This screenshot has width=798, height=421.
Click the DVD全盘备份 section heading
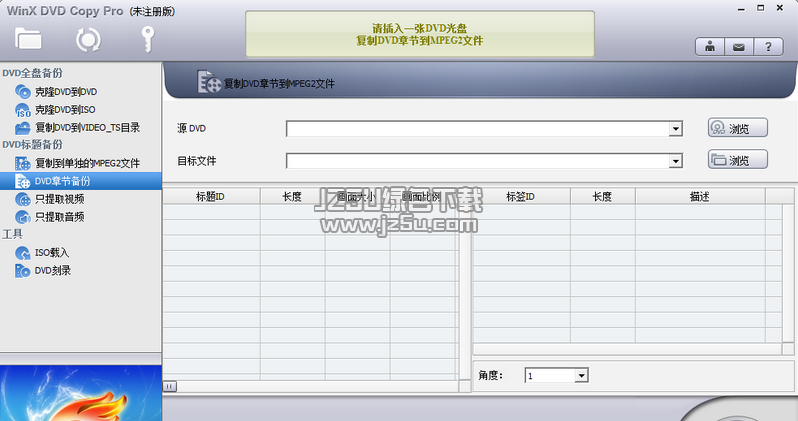tap(32, 73)
